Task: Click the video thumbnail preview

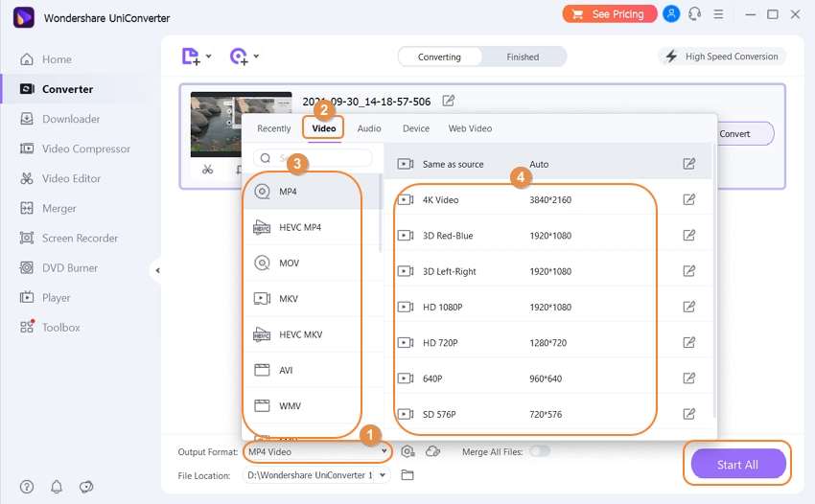Action: 241,125
